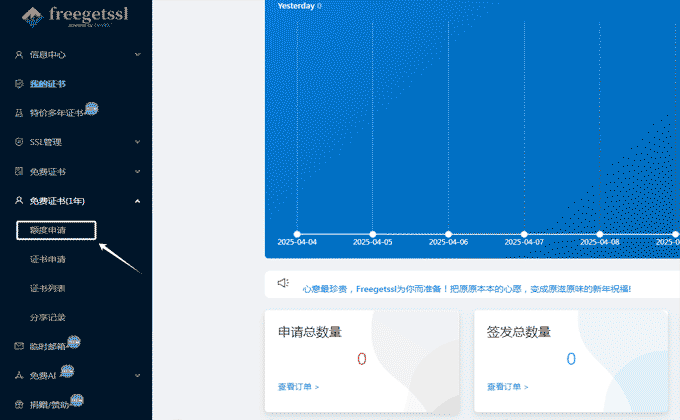
Task: Click the 特价多年证书 sidebar icon
Action: click(18, 113)
